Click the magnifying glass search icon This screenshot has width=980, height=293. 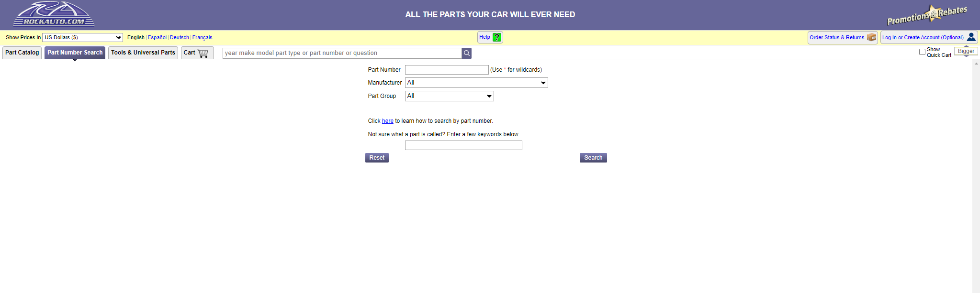coord(466,53)
